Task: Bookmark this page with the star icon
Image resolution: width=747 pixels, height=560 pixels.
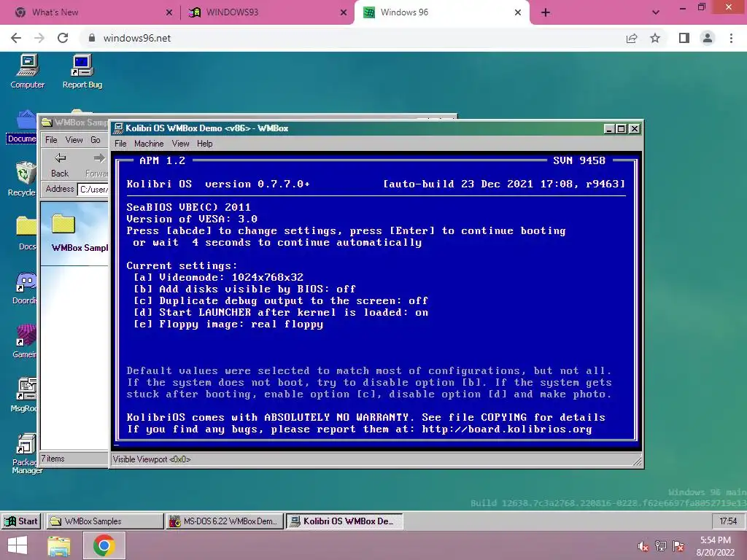Action: click(655, 38)
